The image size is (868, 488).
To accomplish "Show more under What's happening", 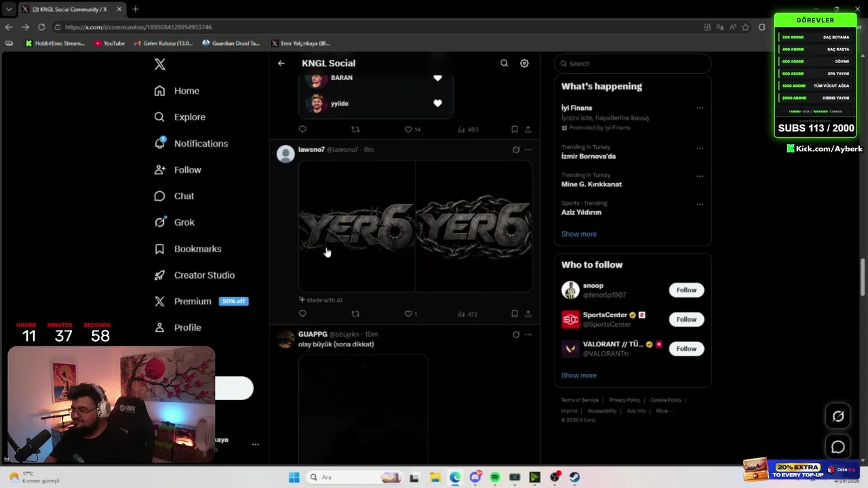I will pos(578,234).
